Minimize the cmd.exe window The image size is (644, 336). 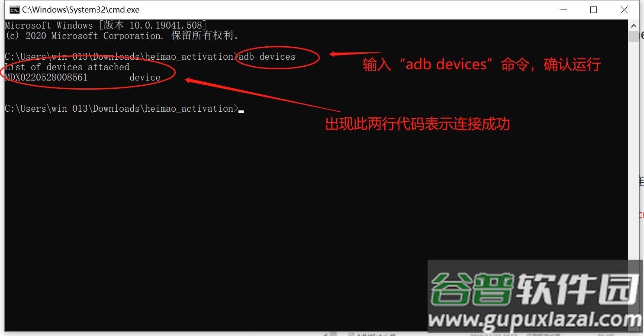[x=563, y=10]
